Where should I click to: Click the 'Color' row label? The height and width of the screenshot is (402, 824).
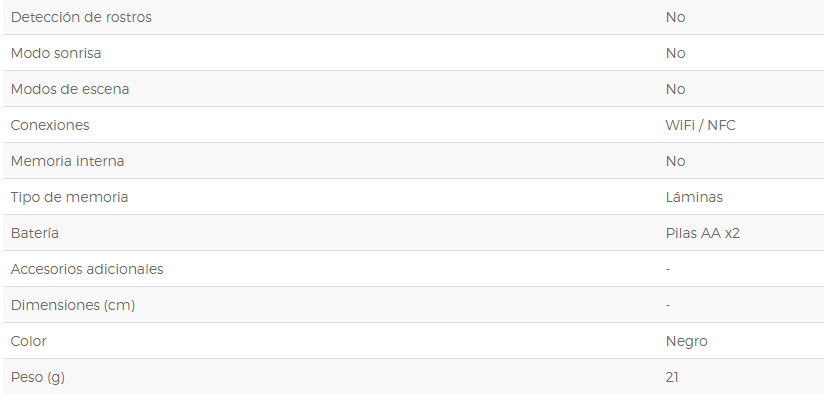click(28, 341)
